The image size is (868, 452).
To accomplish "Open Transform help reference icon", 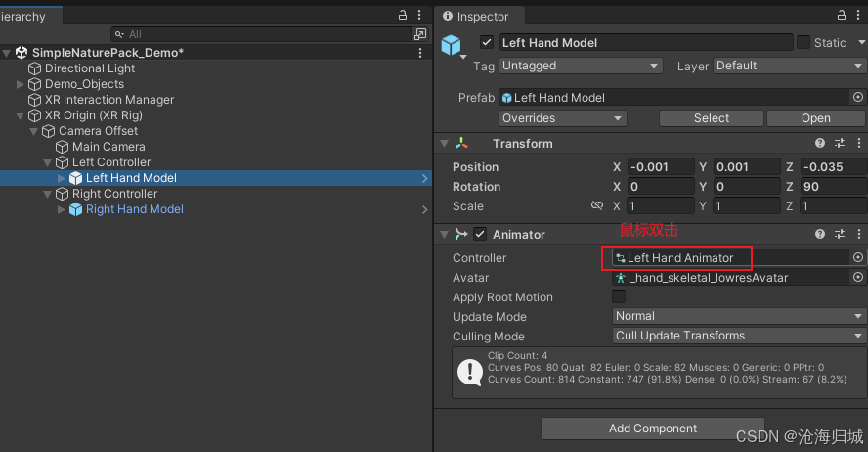I will [820, 143].
